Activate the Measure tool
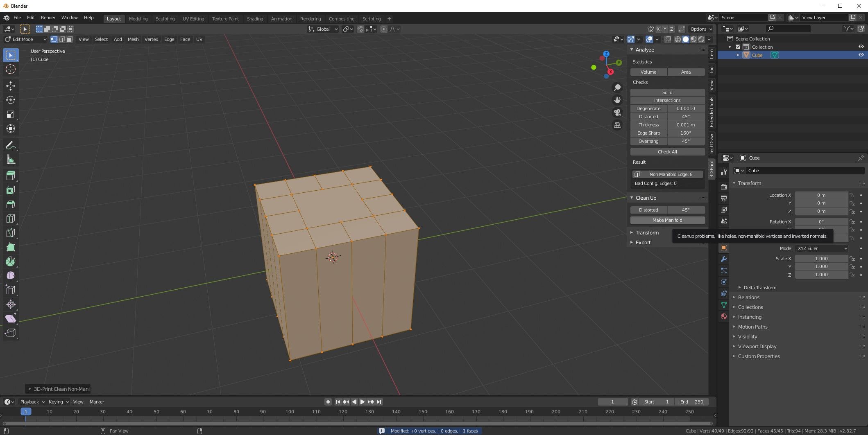 coord(11,159)
